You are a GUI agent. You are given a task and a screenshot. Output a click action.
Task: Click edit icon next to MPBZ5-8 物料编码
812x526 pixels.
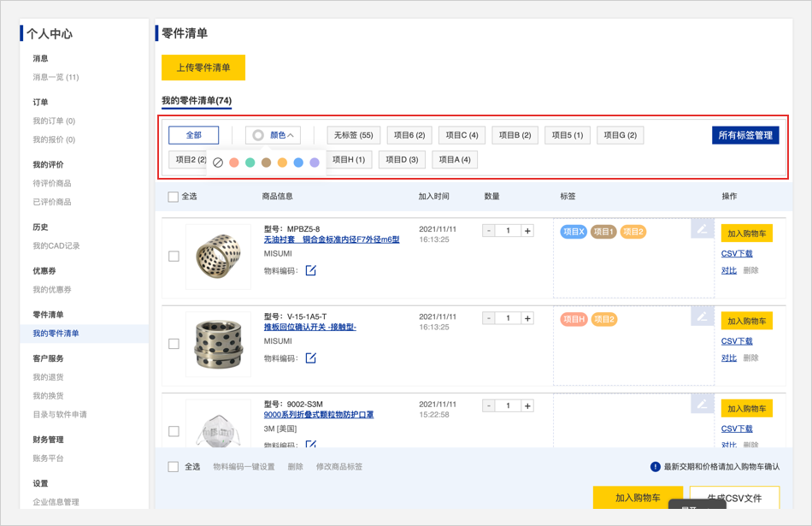311,270
